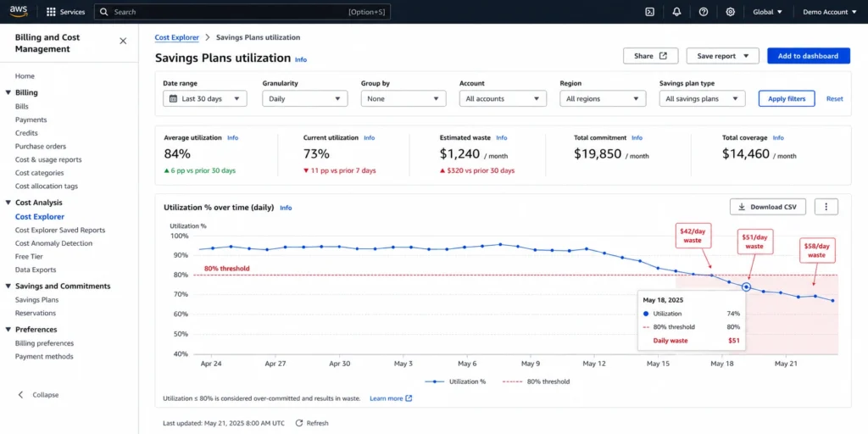The height and width of the screenshot is (434, 868).
Task: Click the highlighted May 18 data point
Action: click(746, 287)
